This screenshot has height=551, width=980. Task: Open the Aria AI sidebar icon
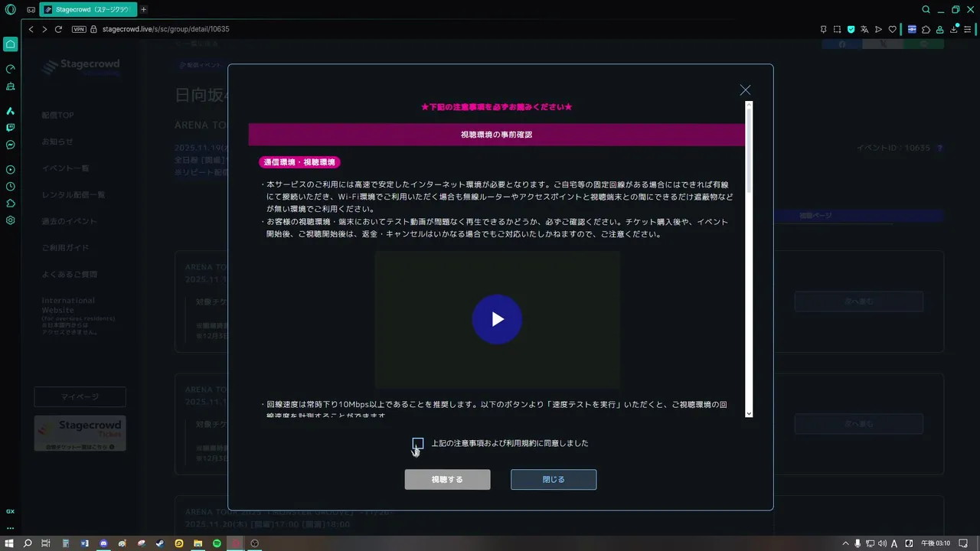[11, 111]
